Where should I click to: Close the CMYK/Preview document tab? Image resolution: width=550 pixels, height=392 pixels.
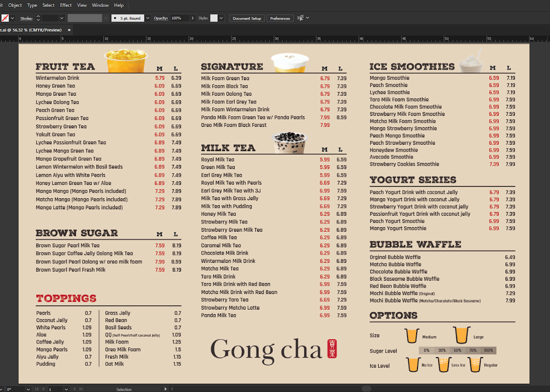click(69, 30)
